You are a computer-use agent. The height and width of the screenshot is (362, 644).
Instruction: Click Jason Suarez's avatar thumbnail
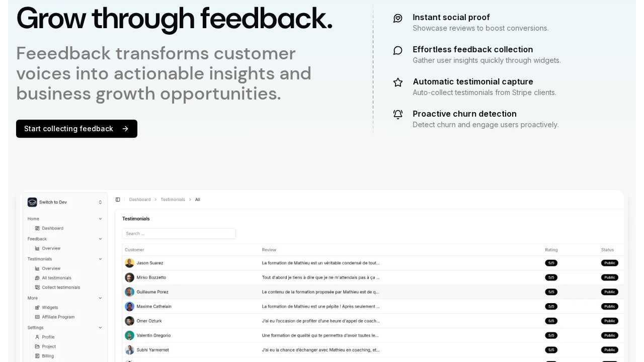click(129, 263)
